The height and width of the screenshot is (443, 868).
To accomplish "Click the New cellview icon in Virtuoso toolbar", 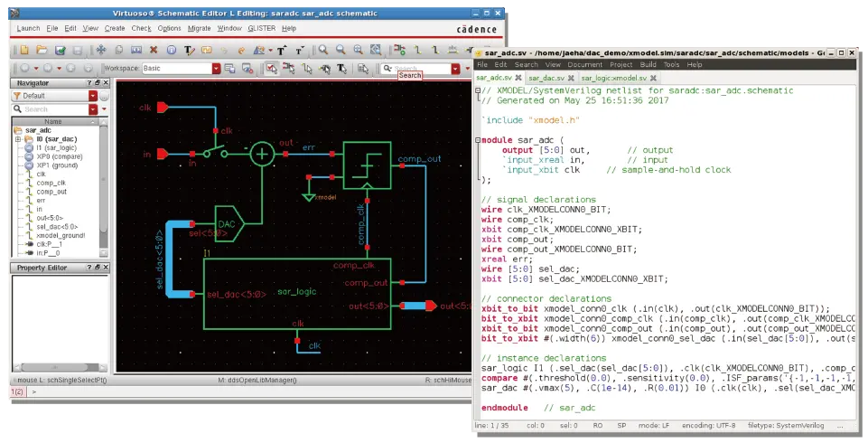I will point(25,51).
